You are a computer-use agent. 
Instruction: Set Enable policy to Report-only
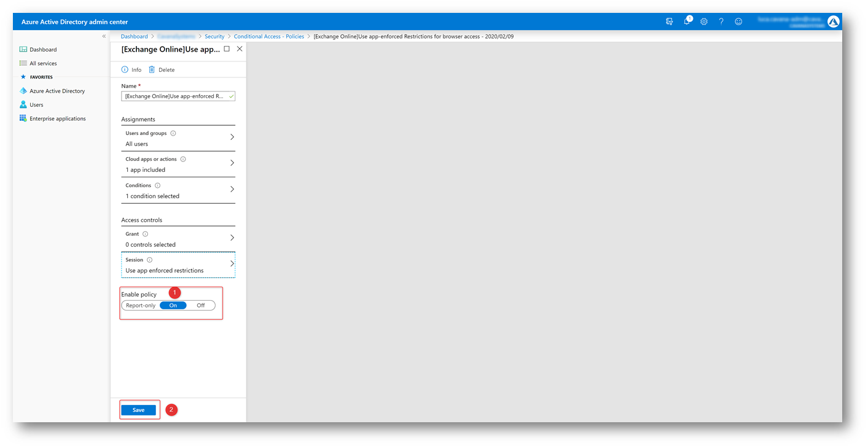[x=141, y=306]
